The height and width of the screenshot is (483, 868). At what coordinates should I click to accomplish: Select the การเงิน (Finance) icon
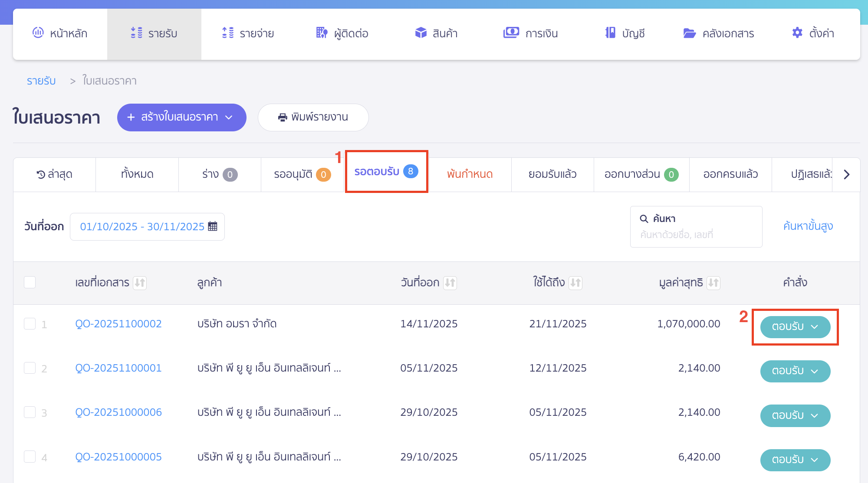pyautogui.click(x=511, y=32)
